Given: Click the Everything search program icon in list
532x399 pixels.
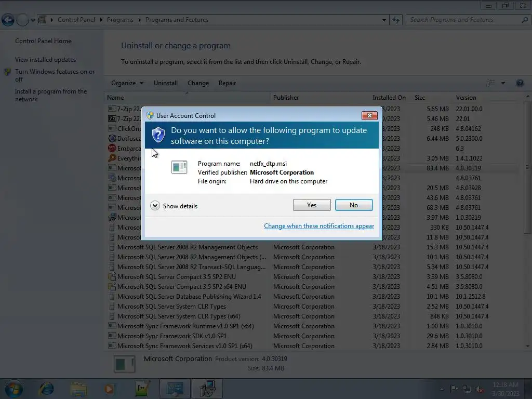Looking at the screenshot, I should coord(112,158).
